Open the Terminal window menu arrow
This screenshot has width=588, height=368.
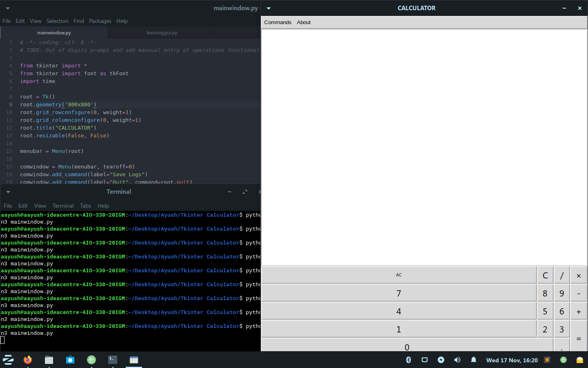(x=8, y=192)
